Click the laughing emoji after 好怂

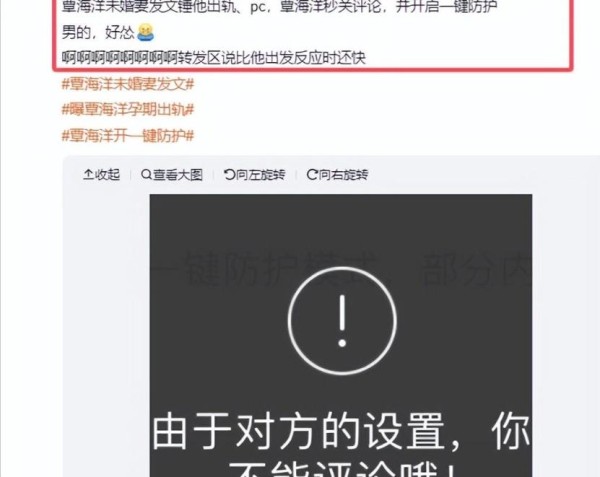click(145, 32)
